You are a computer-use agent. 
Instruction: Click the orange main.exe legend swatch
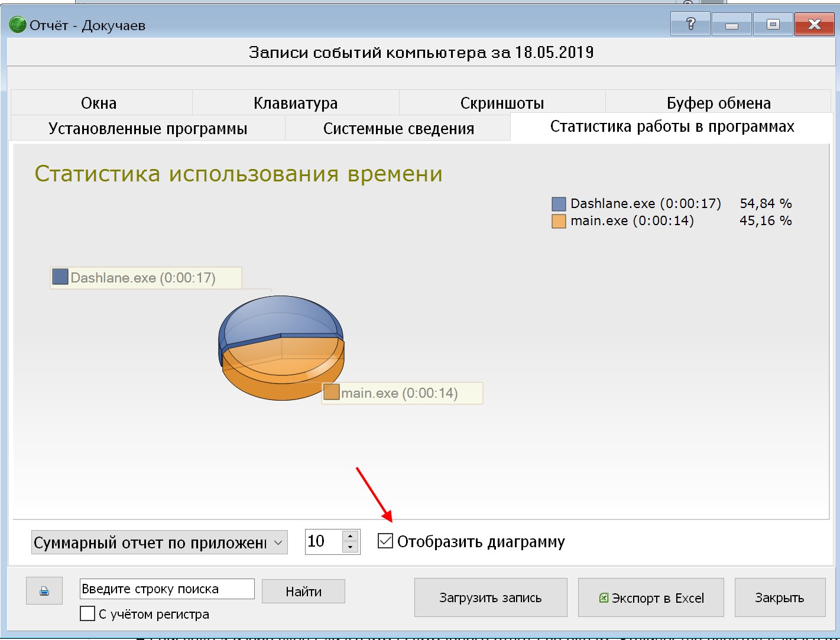click(559, 221)
